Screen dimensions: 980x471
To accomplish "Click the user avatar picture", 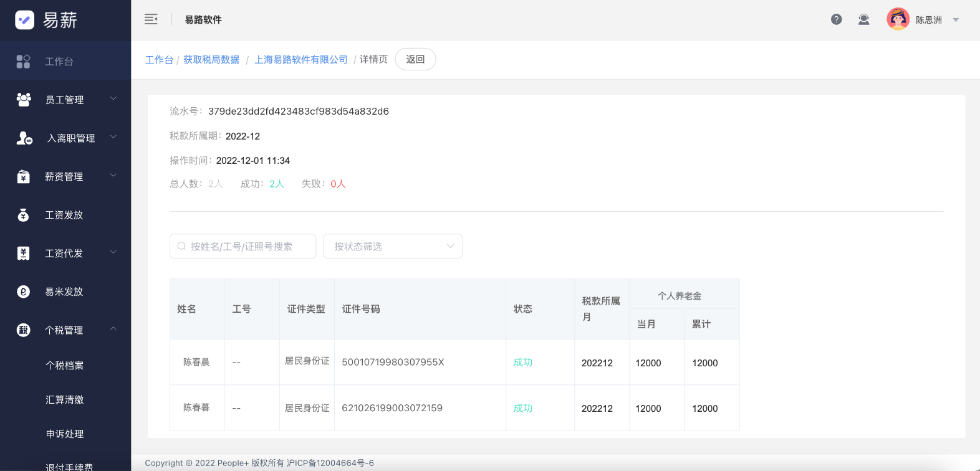I will click(x=898, y=20).
